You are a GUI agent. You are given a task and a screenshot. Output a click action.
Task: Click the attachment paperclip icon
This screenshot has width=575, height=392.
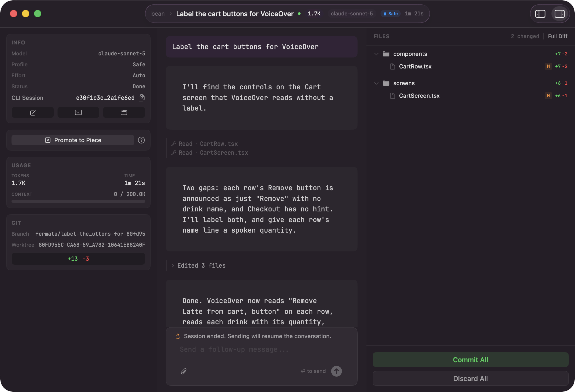pyautogui.click(x=184, y=371)
